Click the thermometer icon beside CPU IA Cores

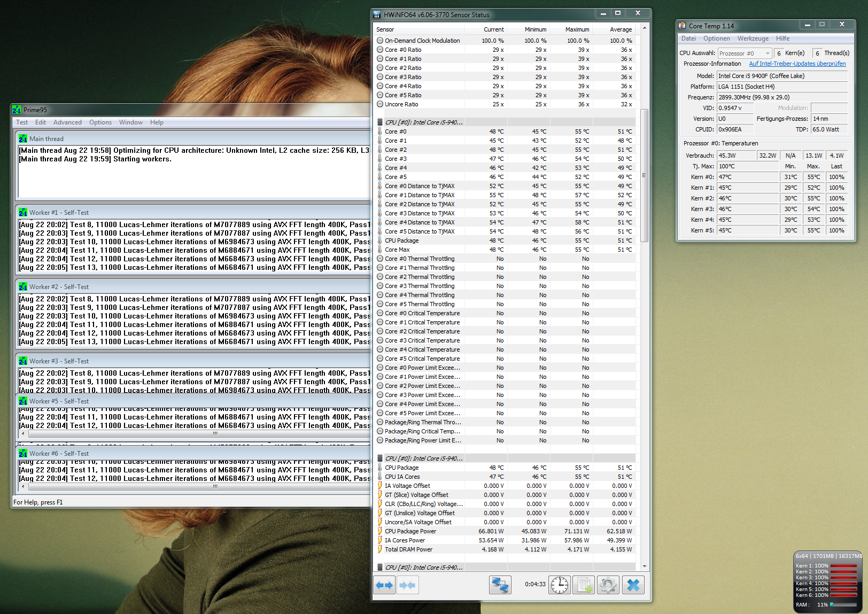coord(380,477)
